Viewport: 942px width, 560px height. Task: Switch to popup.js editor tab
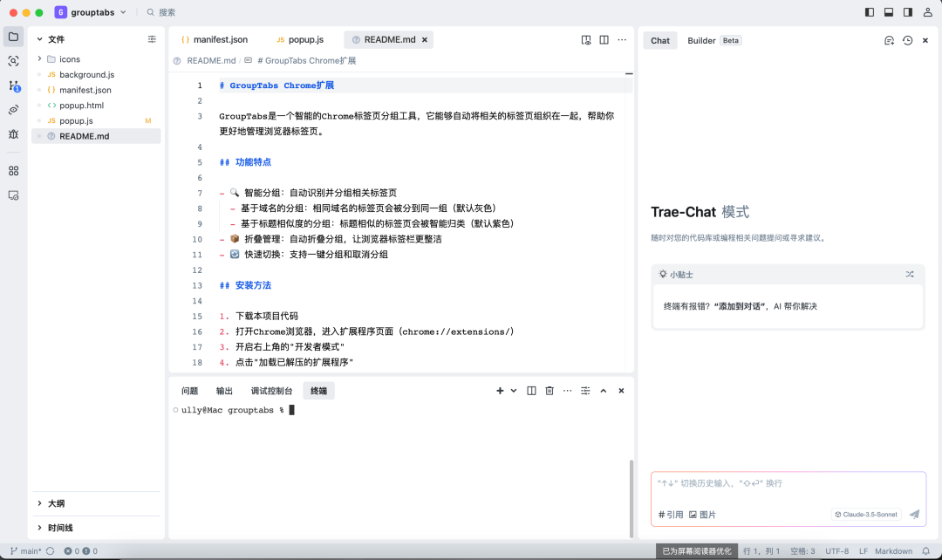tap(300, 39)
